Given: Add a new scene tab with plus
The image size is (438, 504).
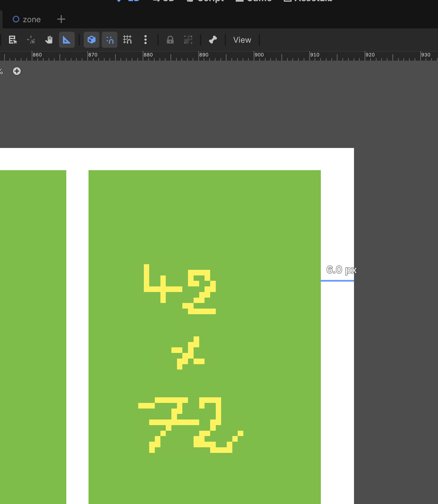Looking at the screenshot, I should (61, 19).
